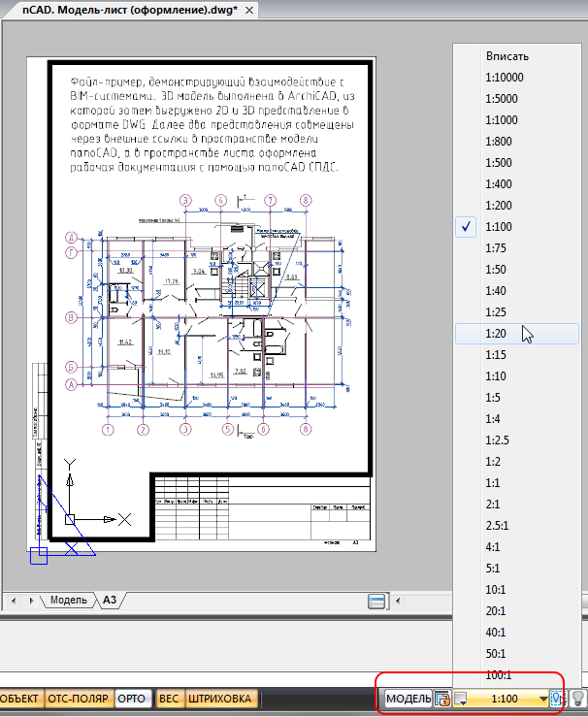Apply the 1:1 scale
This screenshot has height=717, width=588.
(x=516, y=483)
